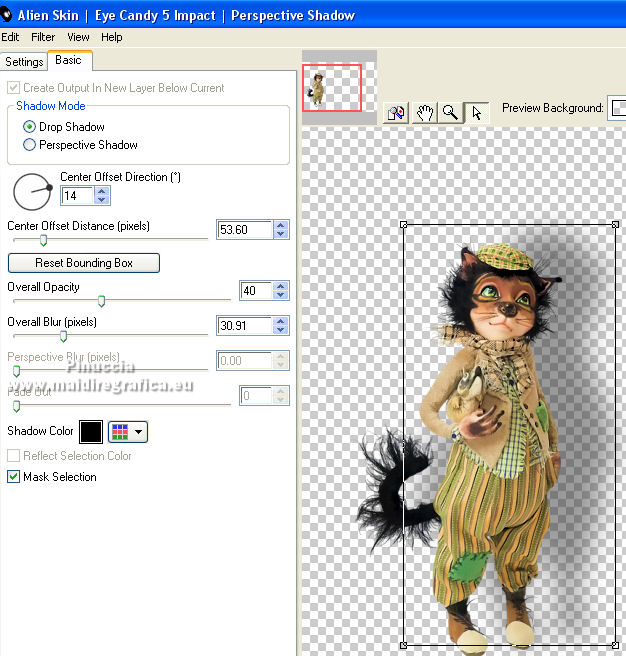Image resolution: width=626 pixels, height=656 pixels.
Task: Switch to the Settings tab
Action: [x=24, y=62]
